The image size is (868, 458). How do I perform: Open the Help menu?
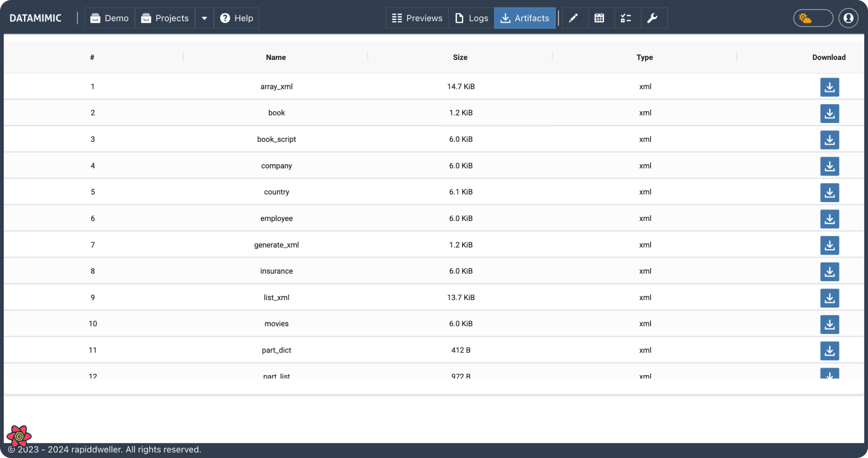(236, 18)
